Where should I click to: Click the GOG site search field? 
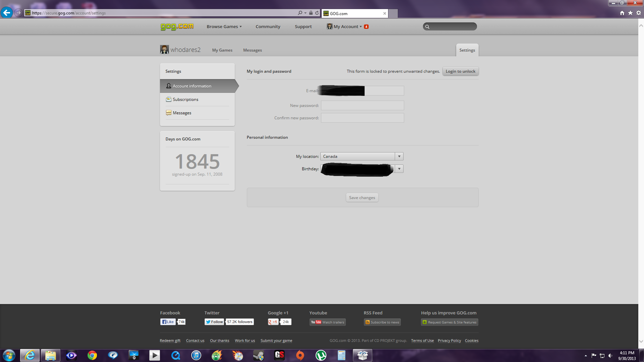[450, 26]
